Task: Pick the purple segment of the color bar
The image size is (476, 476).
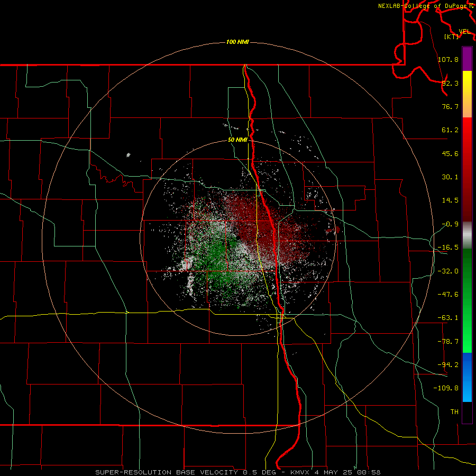Action: coord(467,59)
